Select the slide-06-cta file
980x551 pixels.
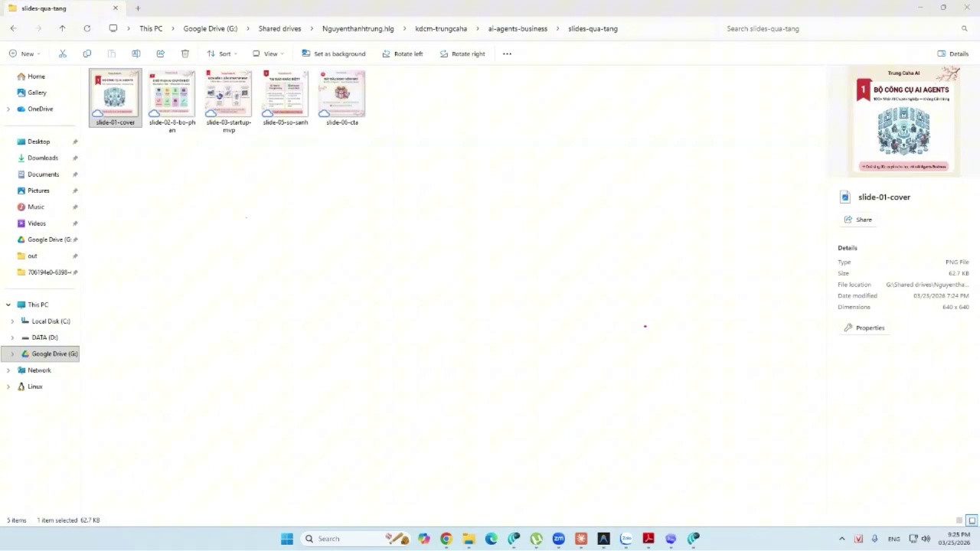click(341, 98)
